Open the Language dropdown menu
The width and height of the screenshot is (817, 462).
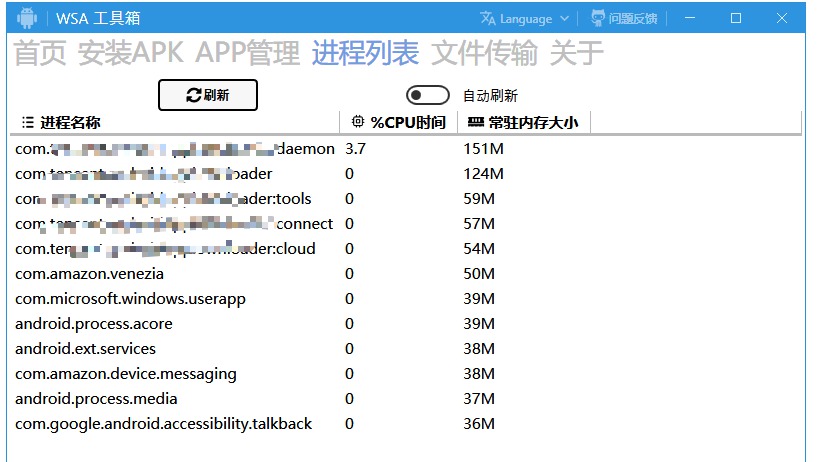(x=525, y=19)
